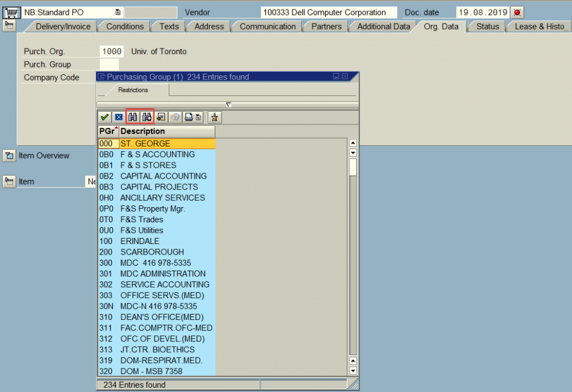The width and height of the screenshot is (572, 392).
Task: Click the shopping cart icon at header
Action: [x=11, y=12]
